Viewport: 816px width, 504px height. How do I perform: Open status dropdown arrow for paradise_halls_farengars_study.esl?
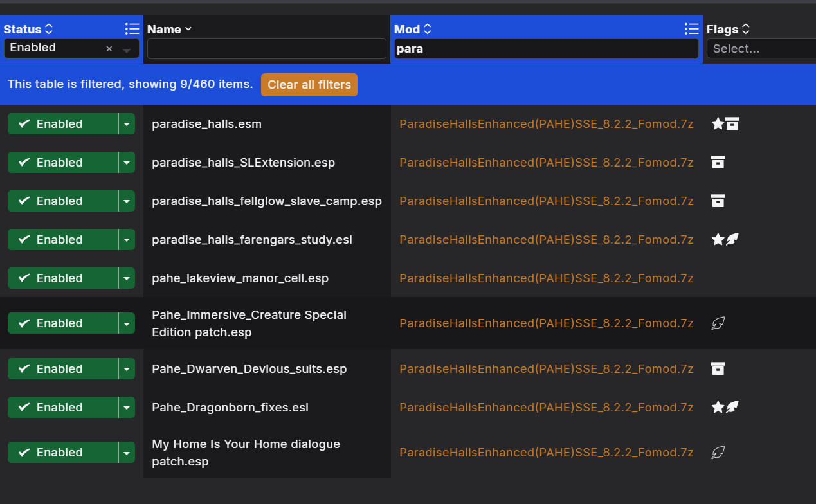(x=127, y=240)
